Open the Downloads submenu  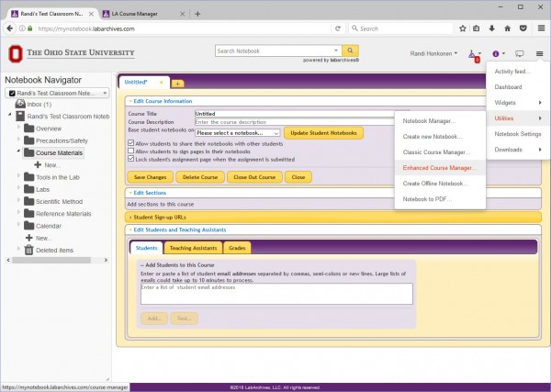518,150
